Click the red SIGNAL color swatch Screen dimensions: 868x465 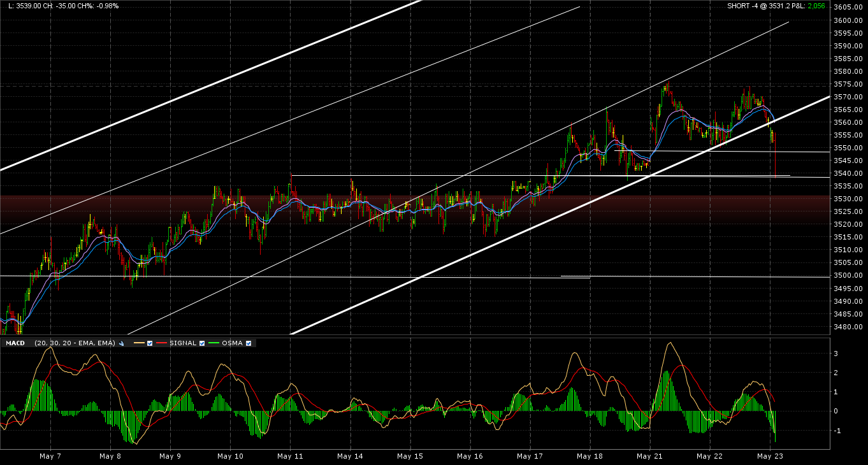point(161,343)
